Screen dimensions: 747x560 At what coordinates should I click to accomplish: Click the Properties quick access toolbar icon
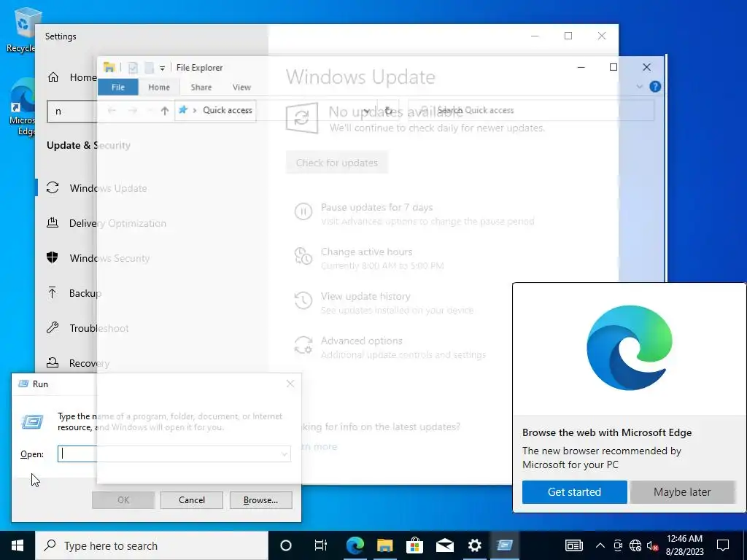coord(133,68)
